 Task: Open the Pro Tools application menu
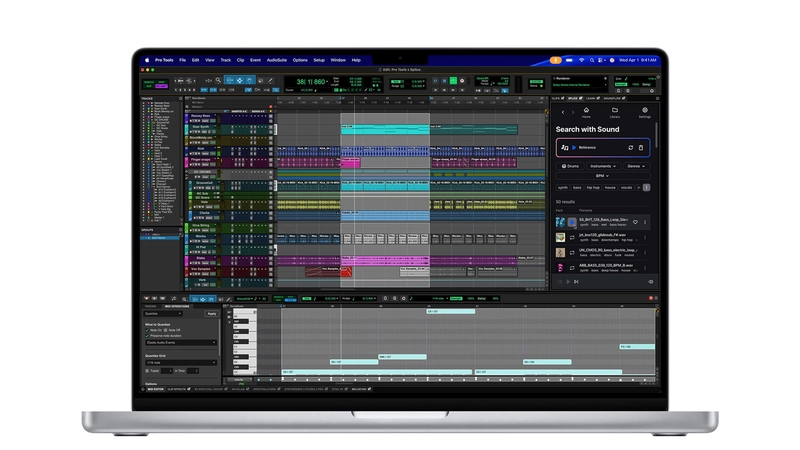(x=164, y=60)
